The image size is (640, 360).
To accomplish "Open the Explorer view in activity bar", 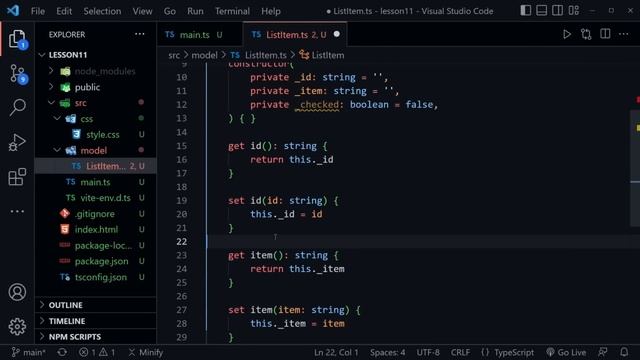I will pyautogui.click(x=17, y=39).
